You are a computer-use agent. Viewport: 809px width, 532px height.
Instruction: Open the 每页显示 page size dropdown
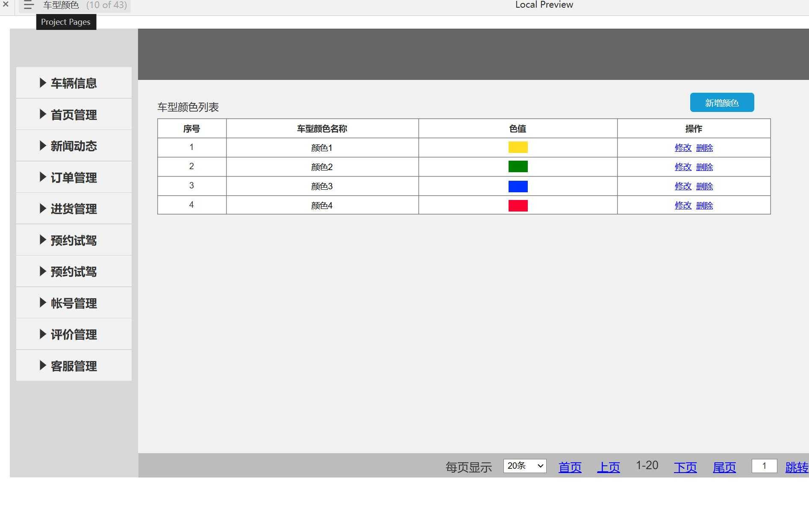pyautogui.click(x=525, y=466)
